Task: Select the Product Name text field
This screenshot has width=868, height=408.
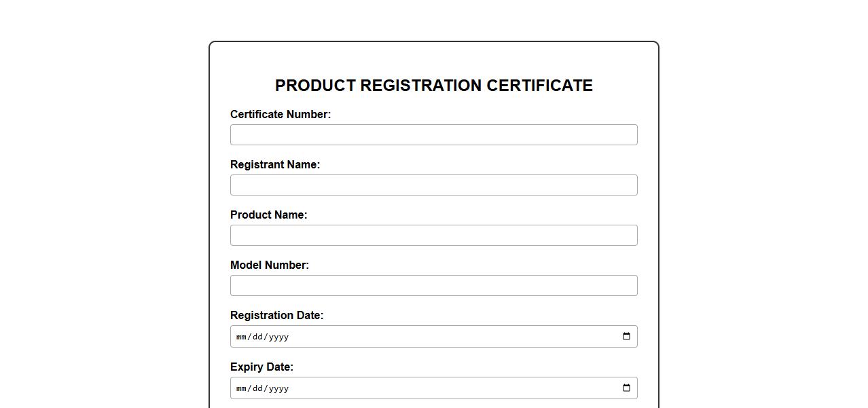Action: [433, 236]
